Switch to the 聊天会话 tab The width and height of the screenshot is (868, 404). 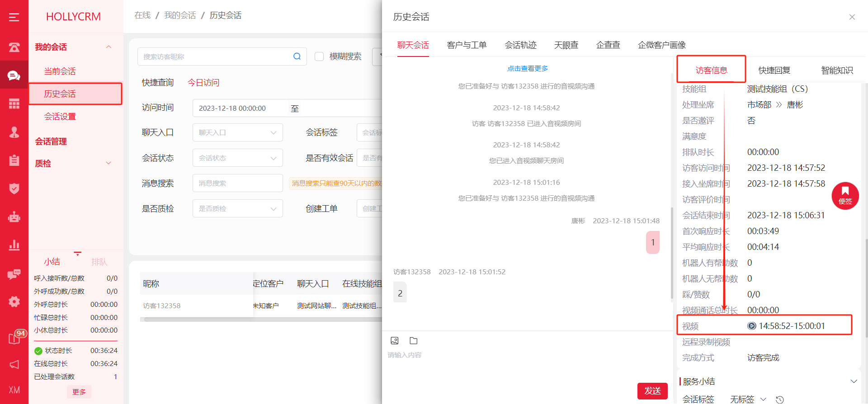point(413,45)
